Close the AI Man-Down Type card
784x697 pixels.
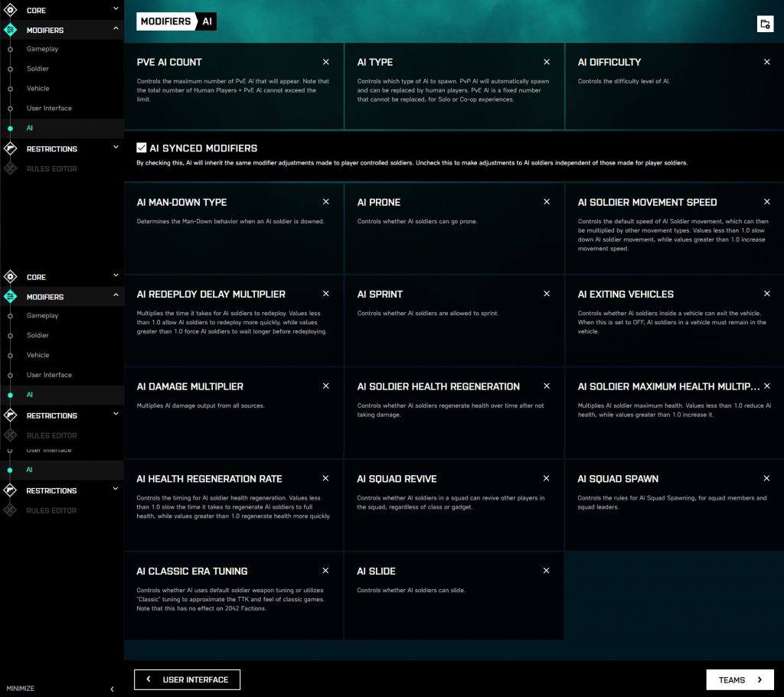click(326, 202)
